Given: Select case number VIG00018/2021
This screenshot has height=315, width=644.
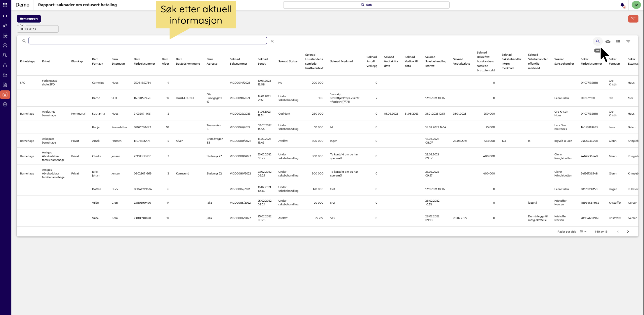Looking at the screenshot, I should click(x=240, y=98).
